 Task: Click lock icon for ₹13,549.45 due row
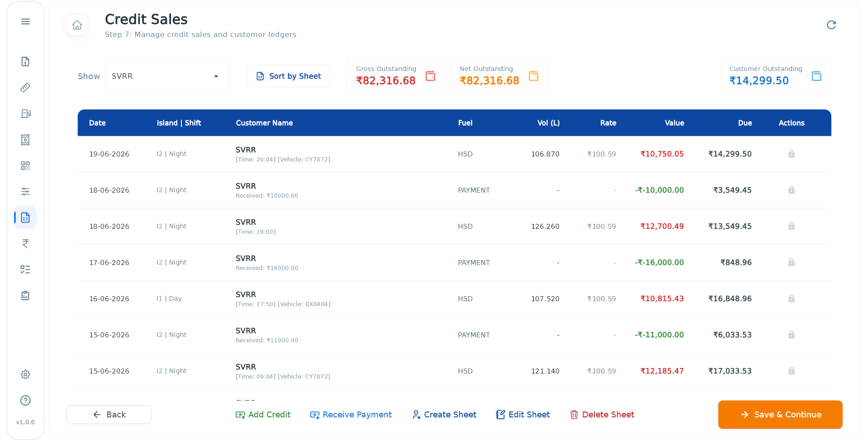coord(791,226)
